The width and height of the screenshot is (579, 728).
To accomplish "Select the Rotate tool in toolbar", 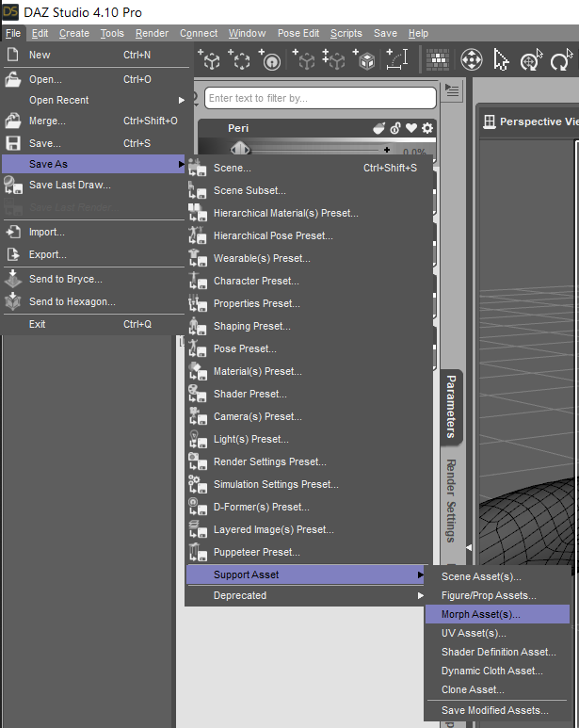I will [x=561, y=60].
